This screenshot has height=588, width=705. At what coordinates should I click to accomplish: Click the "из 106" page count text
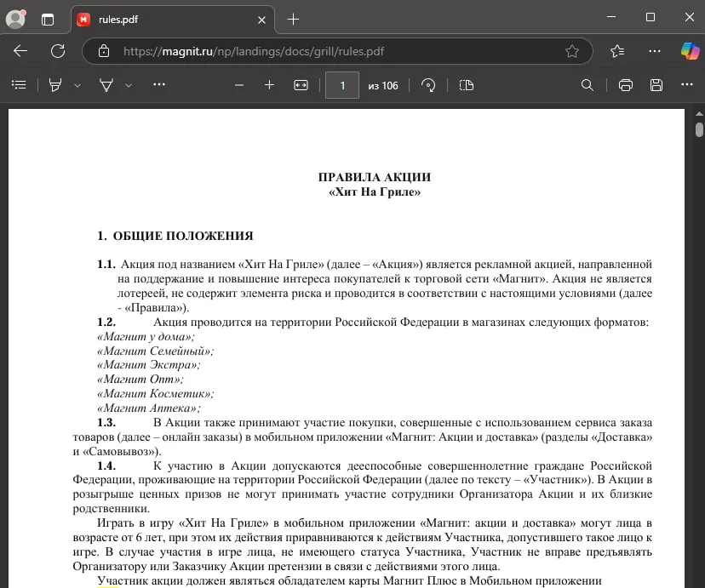[383, 85]
